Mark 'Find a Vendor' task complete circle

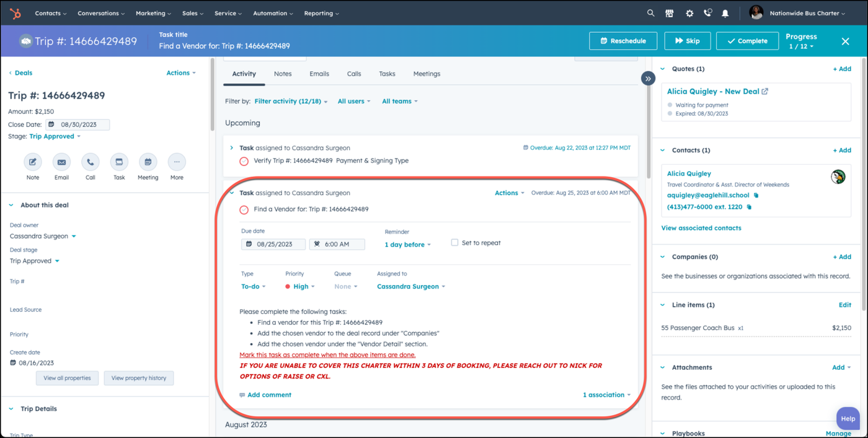(x=244, y=210)
